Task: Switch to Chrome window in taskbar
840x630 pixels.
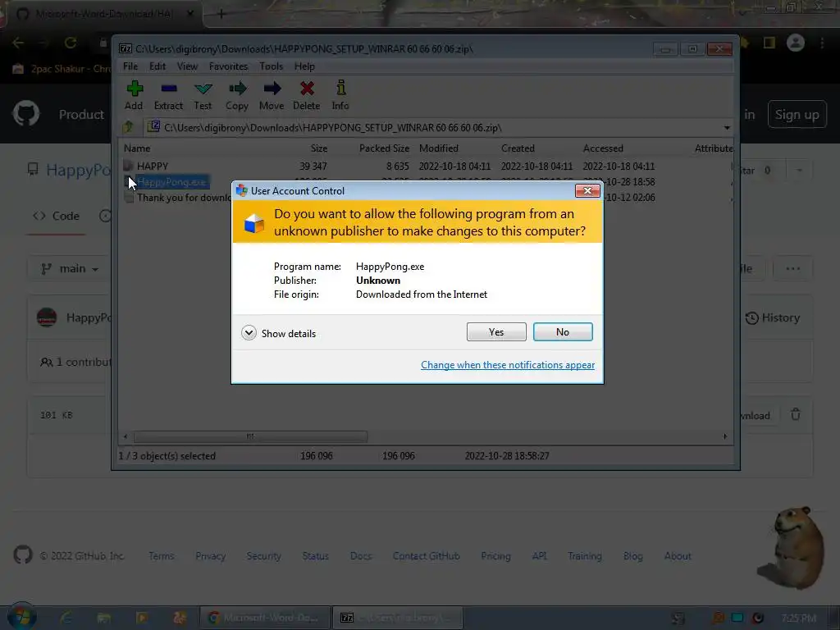Action: 264,618
